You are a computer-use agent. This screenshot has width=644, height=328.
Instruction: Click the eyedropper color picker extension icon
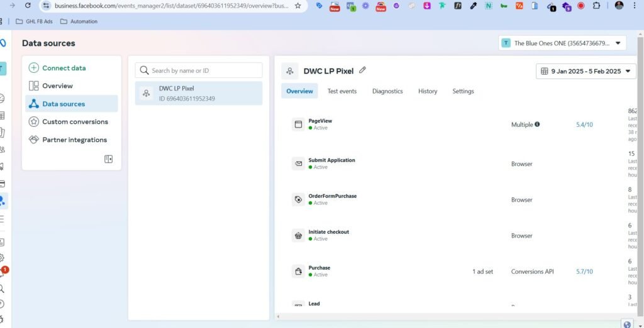(x=473, y=6)
